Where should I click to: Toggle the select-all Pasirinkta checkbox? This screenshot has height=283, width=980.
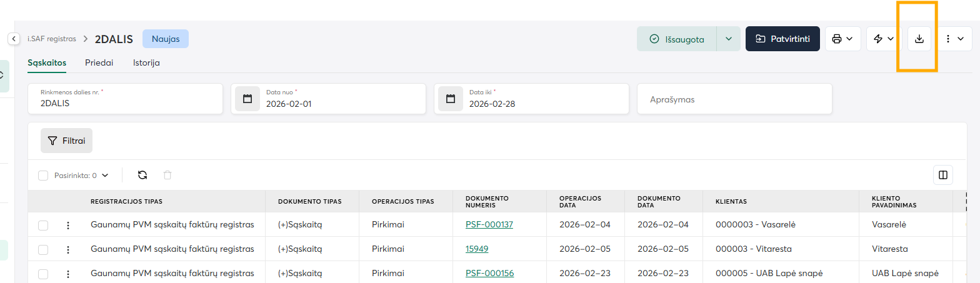[43, 176]
